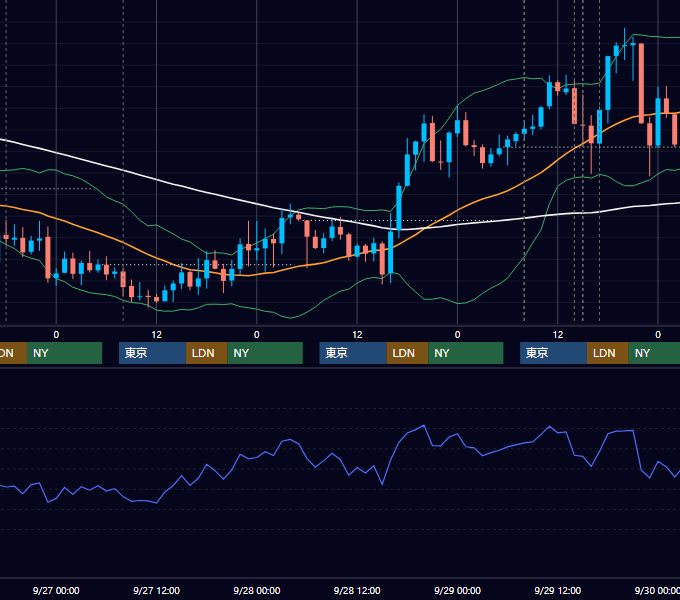
Task: Select the NY session block starting 9/29 evening
Action: pos(654,353)
